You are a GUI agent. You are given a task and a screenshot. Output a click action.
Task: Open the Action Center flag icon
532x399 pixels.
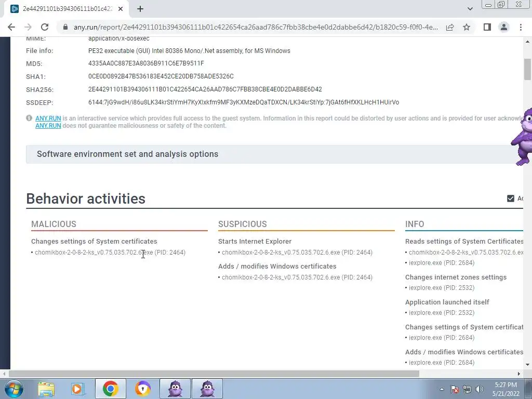(455, 389)
